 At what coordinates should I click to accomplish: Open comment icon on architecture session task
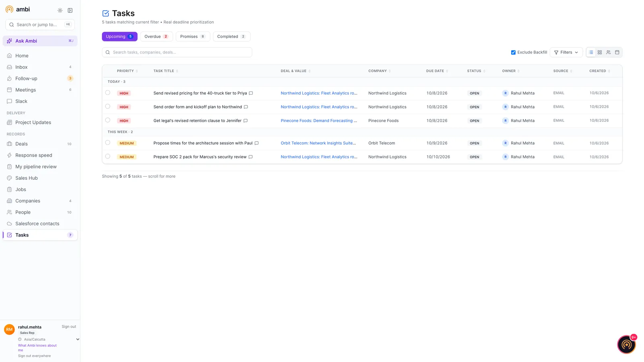[x=256, y=143]
